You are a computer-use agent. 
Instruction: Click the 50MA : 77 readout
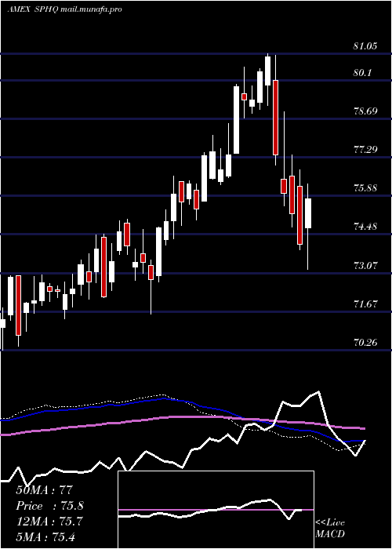point(44,490)
